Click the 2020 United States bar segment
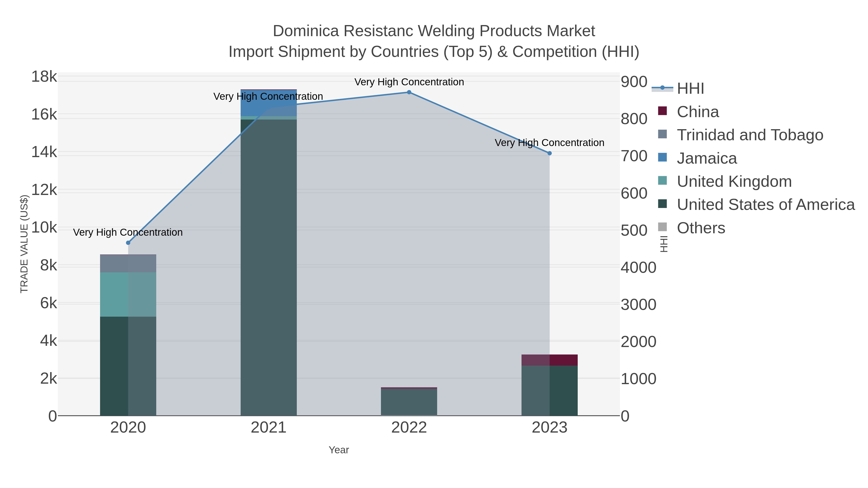The image size is (868, 488). click(128, 366)
